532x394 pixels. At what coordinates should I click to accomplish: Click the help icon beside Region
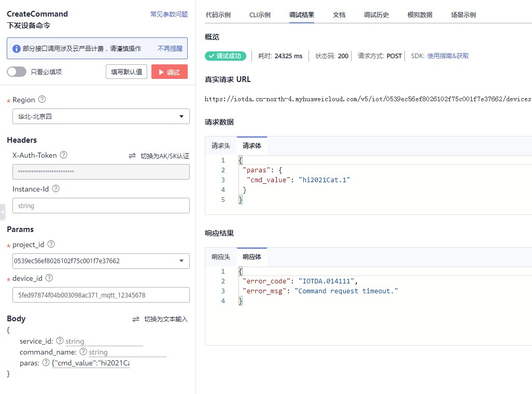(x=41, y=100)
